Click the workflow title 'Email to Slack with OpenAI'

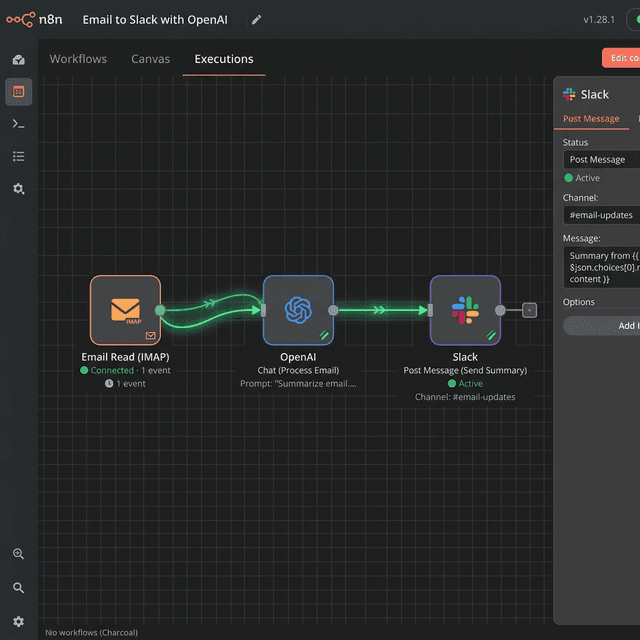155,20
